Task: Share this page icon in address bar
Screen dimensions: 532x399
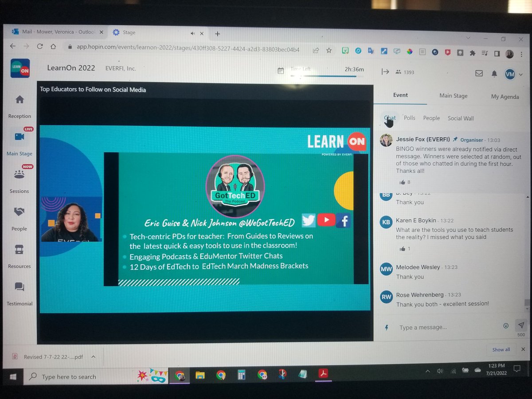Action: 316,51
